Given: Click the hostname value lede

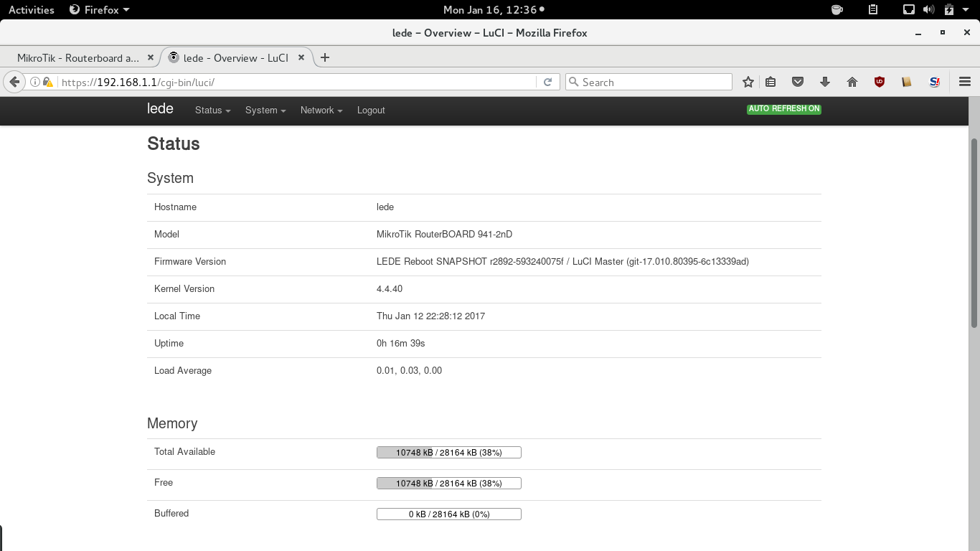Looking at the screenshot, I should 385,207.
